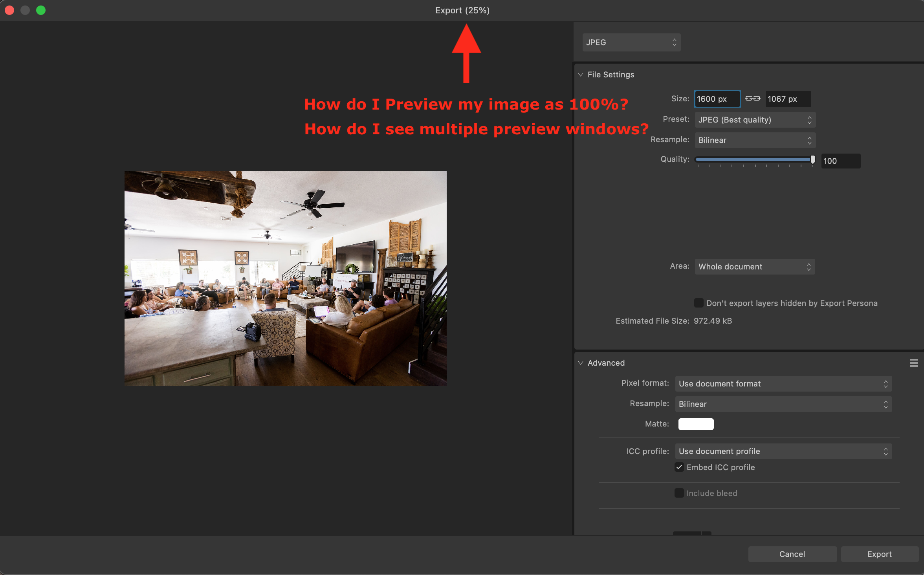Click the Quality slider handle
924x575 pixels.
tap(812, 159)
